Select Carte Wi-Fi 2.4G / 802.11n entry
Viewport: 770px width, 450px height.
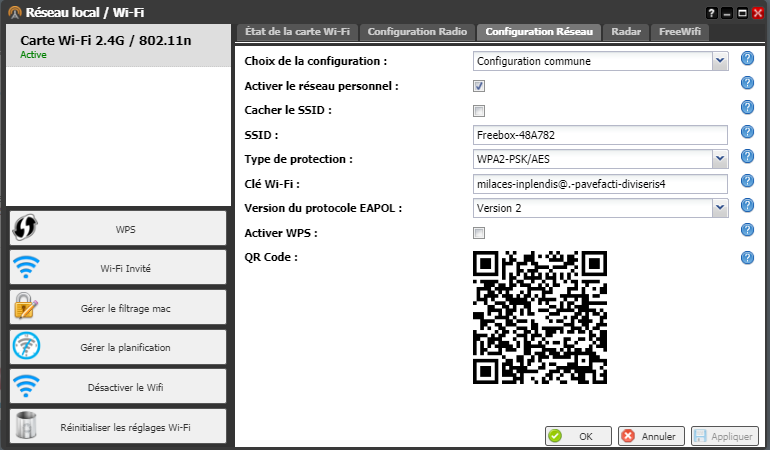118,46
